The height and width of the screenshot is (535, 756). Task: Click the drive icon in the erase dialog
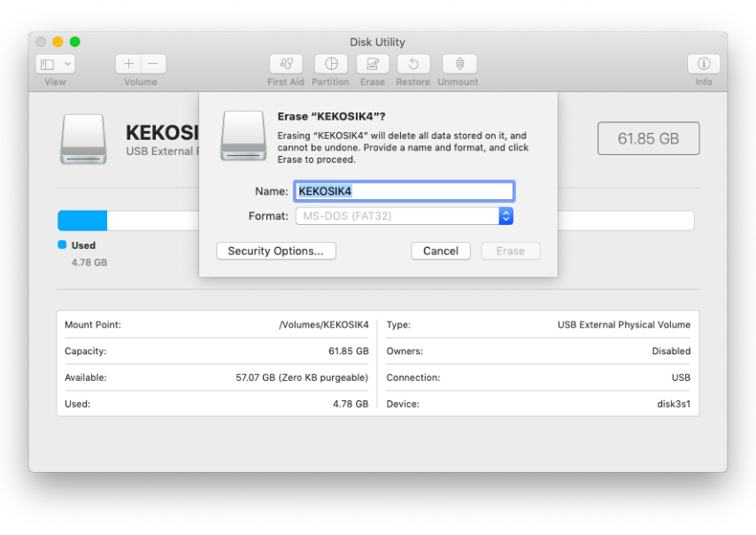243,136
